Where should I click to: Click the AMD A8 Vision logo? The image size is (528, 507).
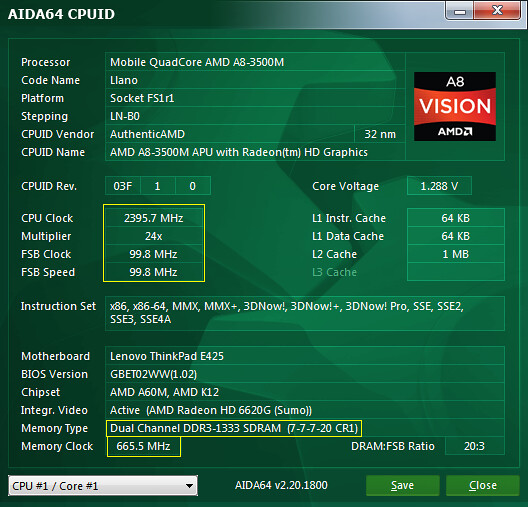[455, 106]
